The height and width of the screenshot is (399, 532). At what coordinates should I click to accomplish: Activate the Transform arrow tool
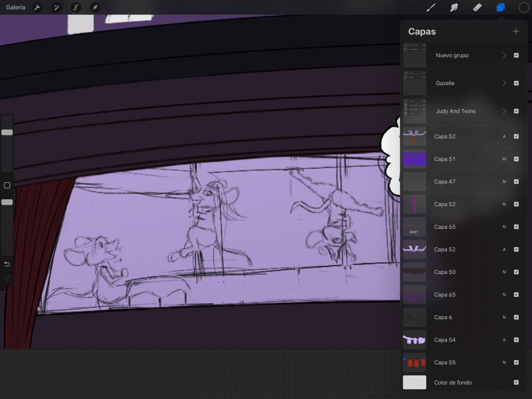(95, 7)
